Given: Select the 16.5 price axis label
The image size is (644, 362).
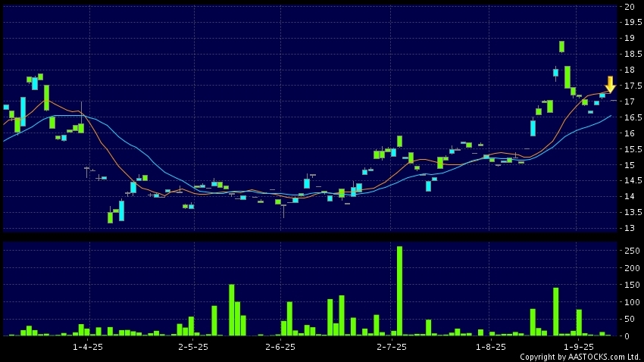Looking at the screenshot, I should (633, 117).
